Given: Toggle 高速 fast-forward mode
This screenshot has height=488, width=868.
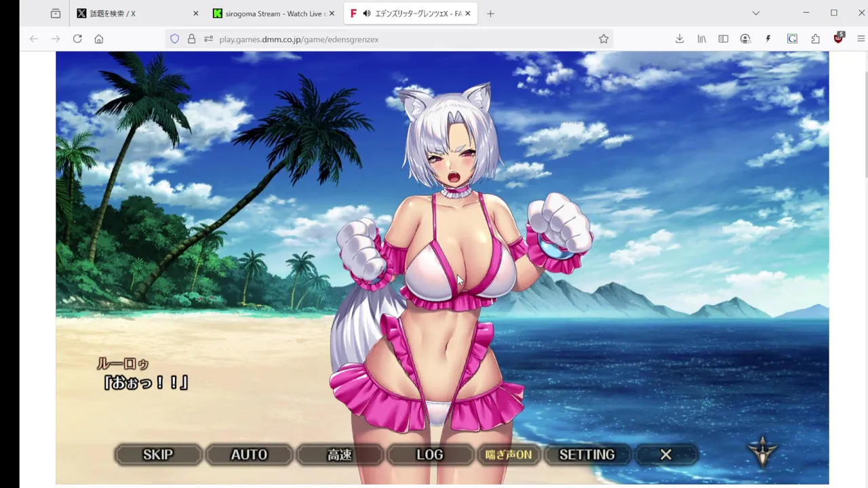Looking at the screenshot, I should [339, 455].
